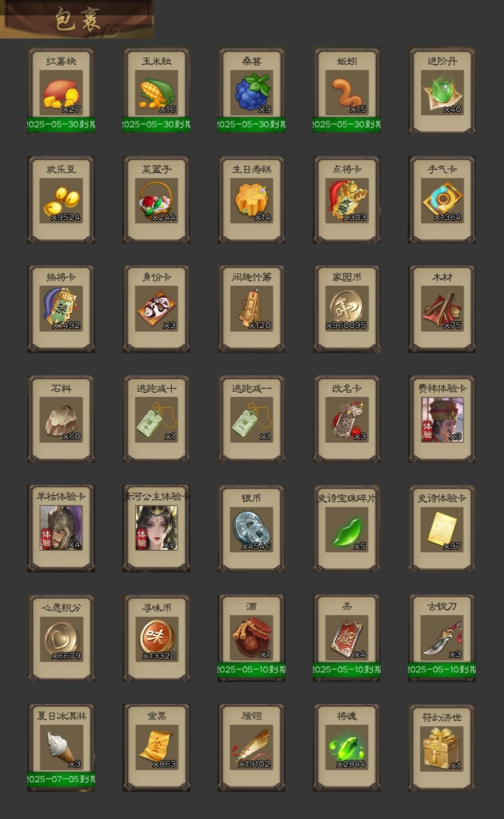
Task: Choose the 进阶丹 green orb item
Action: [442, 91]
